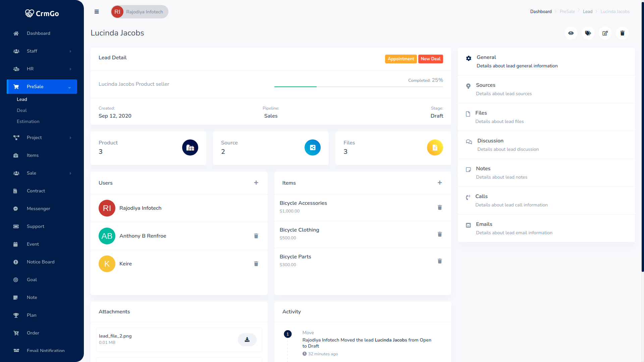644x362 pixels.
Task: Click Dashboard in the breadcrumb
Action: (541, 11)
